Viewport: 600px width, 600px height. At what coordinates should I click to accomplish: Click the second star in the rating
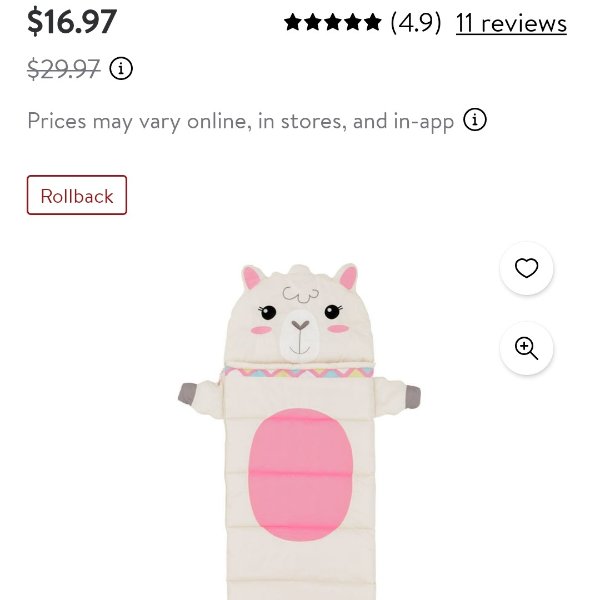coord(313,22)
